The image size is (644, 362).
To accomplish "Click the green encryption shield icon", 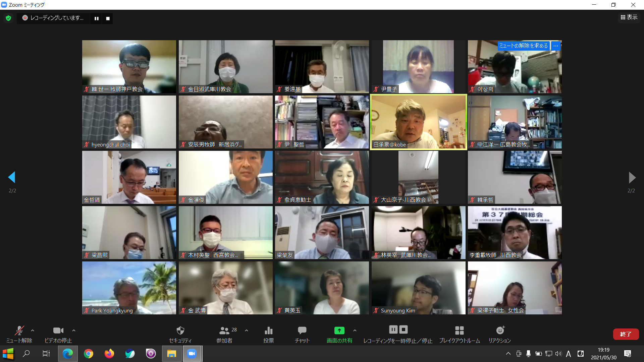I will coord(8,18).
